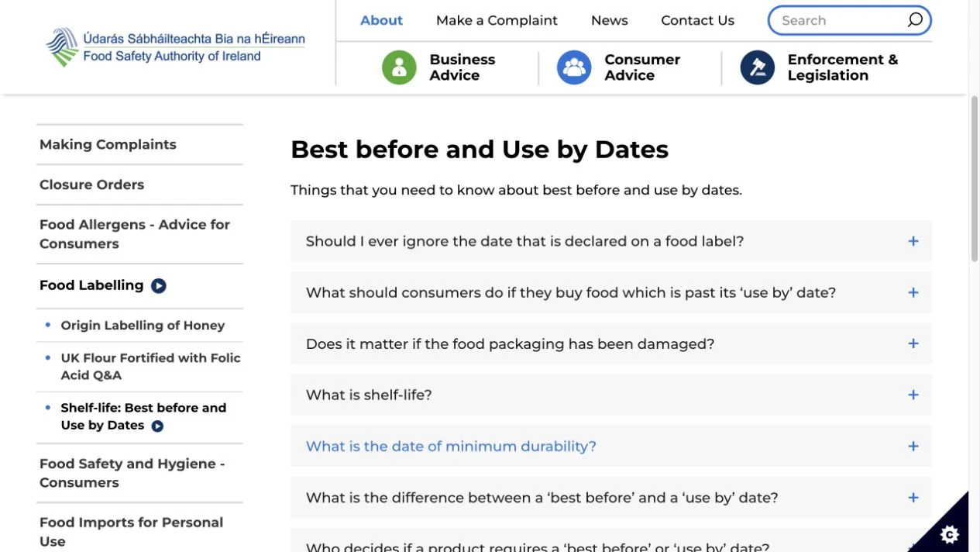Screen dimensions: 980x552
Task: Go to the News section
Action: [609, 20]
